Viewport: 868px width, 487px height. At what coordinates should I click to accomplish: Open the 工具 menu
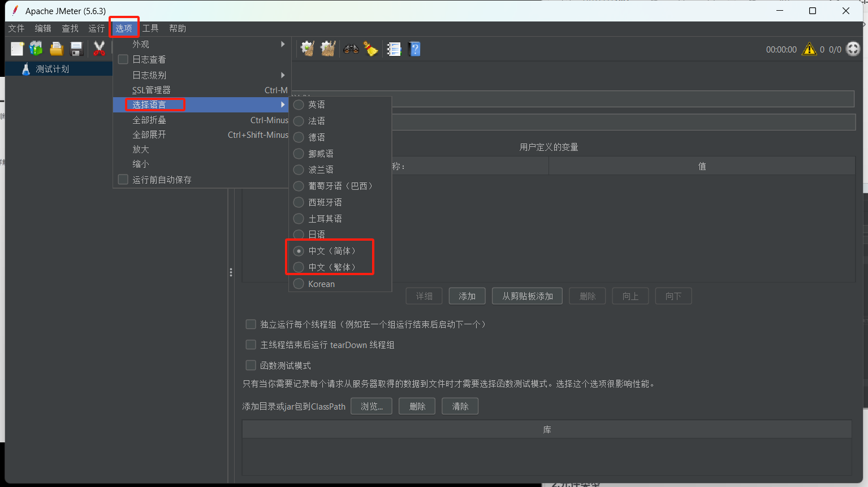(150, 28)
